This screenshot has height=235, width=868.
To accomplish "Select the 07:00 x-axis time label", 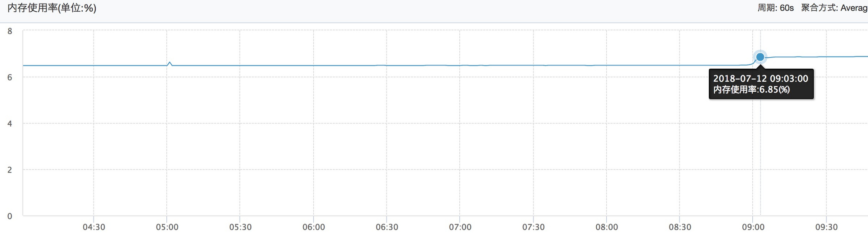I will (460, 227).
